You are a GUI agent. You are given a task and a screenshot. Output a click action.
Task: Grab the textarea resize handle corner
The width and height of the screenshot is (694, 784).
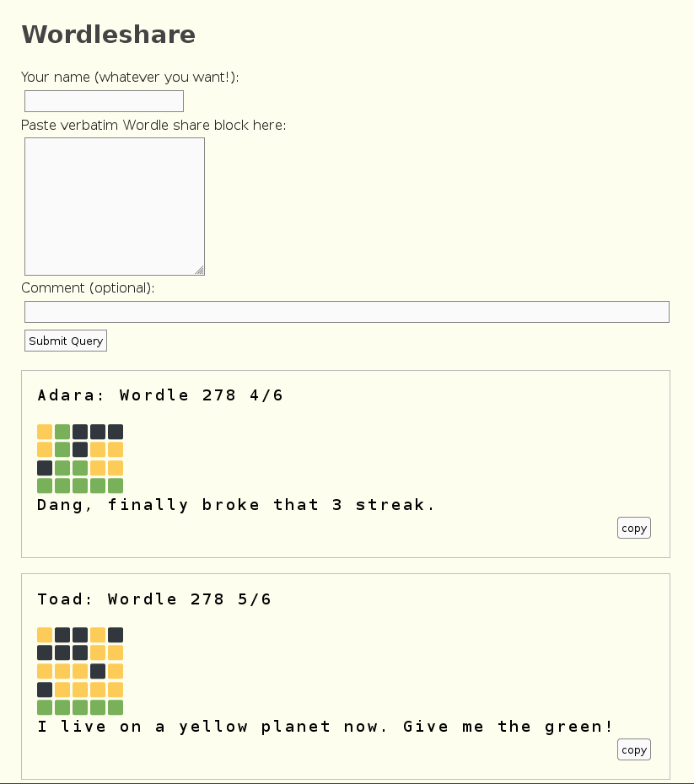(200, 270)
